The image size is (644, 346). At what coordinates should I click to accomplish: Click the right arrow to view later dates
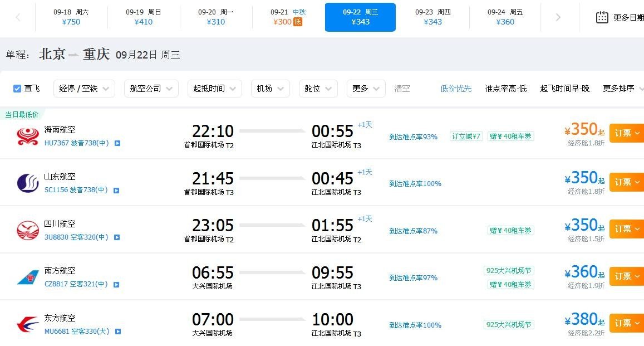pos(559,17)
